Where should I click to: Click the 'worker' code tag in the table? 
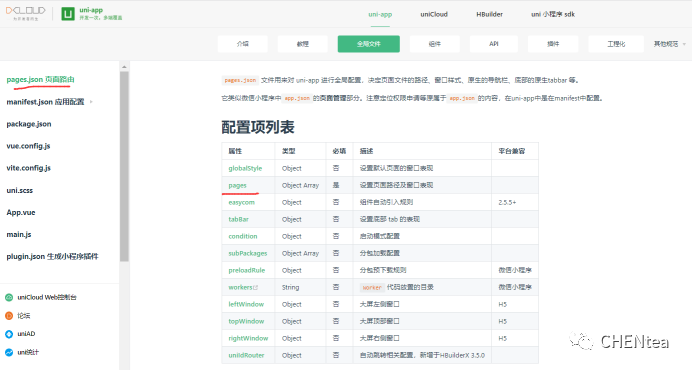(372, 287)
